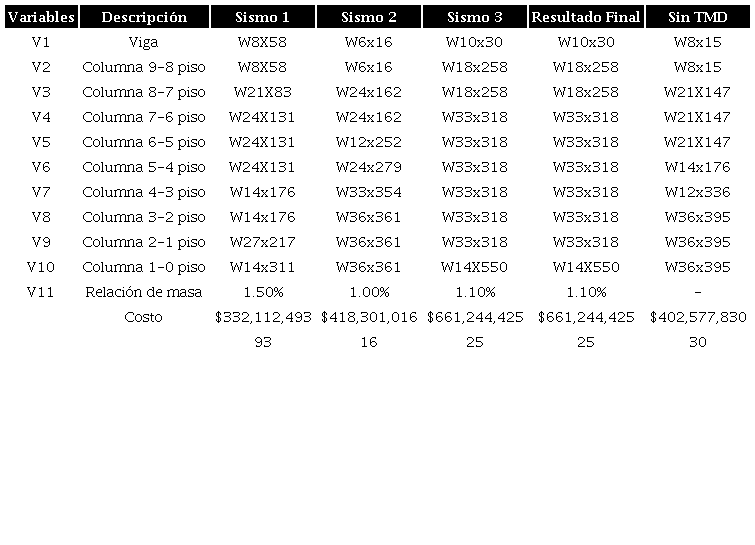Select the Viga description cell
This screenshot has width=755, height=545.
(x=144, y=42)
